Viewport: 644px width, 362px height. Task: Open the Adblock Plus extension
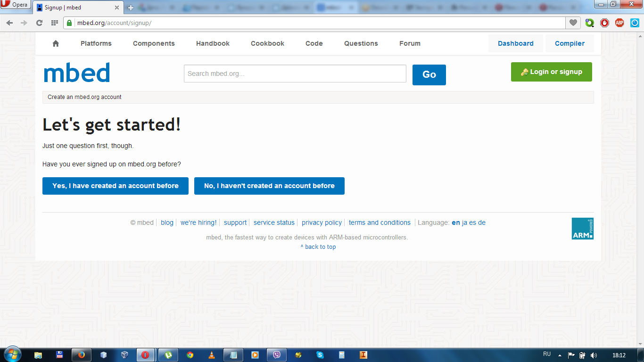[619, 23]
